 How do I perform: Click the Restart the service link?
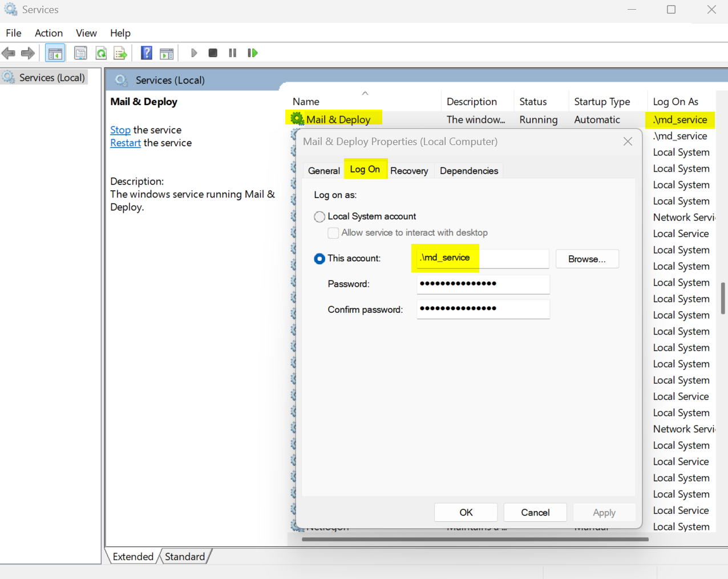pyautogui.click(x=126, y=143)
